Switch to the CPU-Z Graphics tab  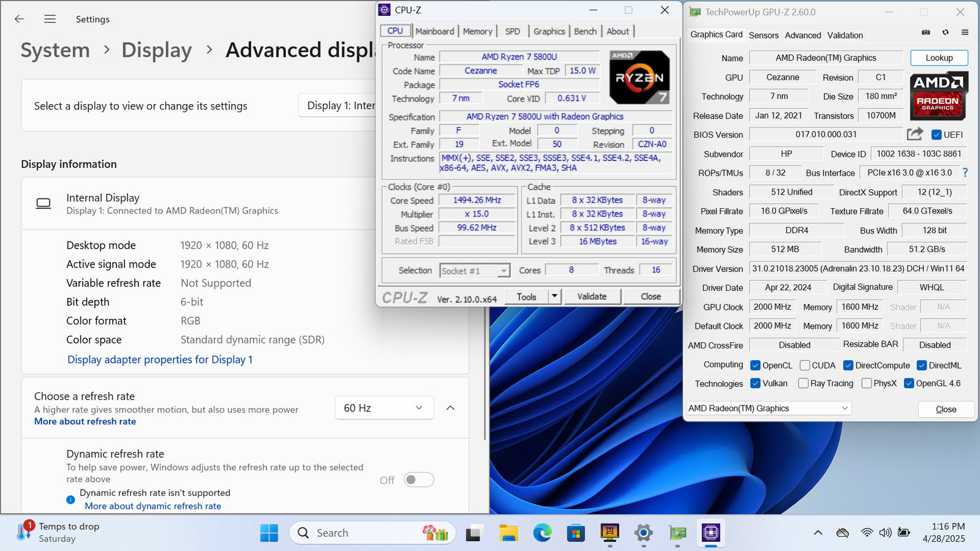click(549, 31)
